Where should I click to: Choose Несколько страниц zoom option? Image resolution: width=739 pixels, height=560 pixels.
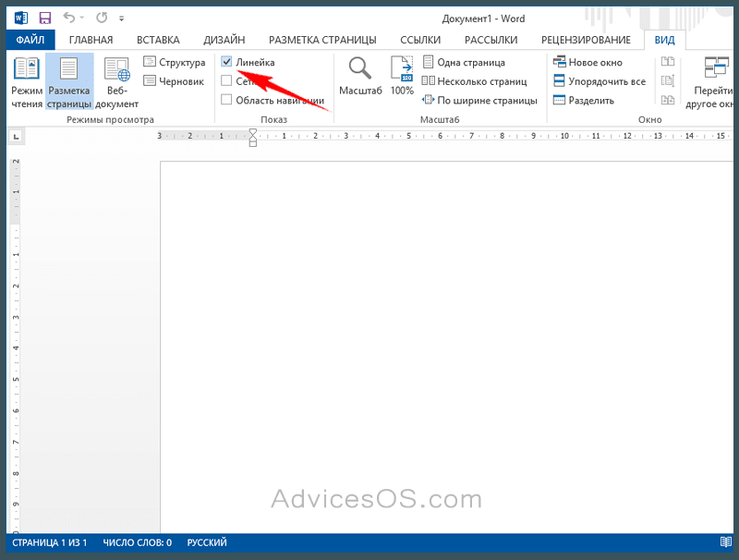pyautogui.click(x=475, y=81)
